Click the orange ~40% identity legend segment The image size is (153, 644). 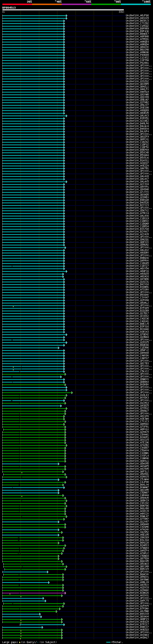click(47, 4)
